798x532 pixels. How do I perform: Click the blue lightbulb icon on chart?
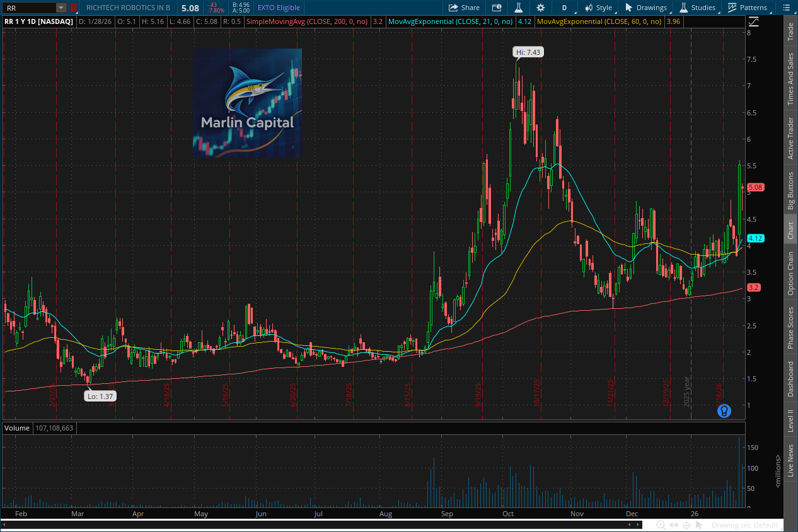[724, 411]
